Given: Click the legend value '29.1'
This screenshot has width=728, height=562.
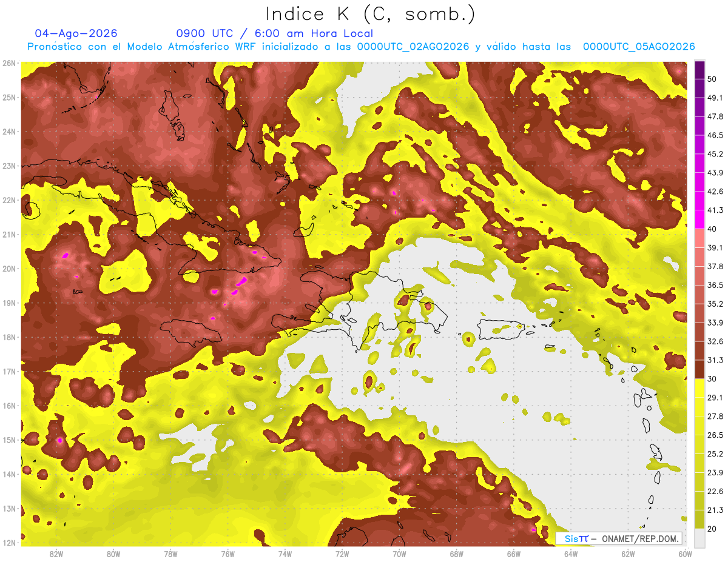Looking at the screenshot, I should pyautogui.click(x=715, y=398).
